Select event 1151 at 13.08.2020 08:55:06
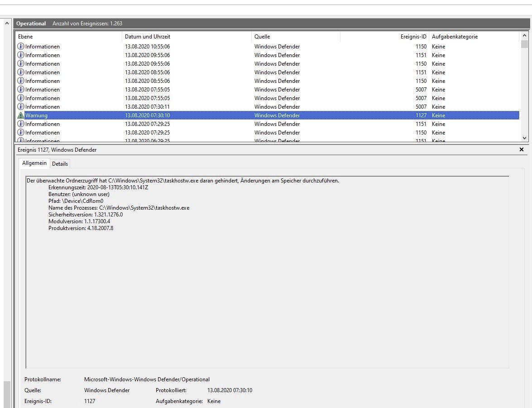The height and width of the screenshot is (408, 532). click(268, 72)
